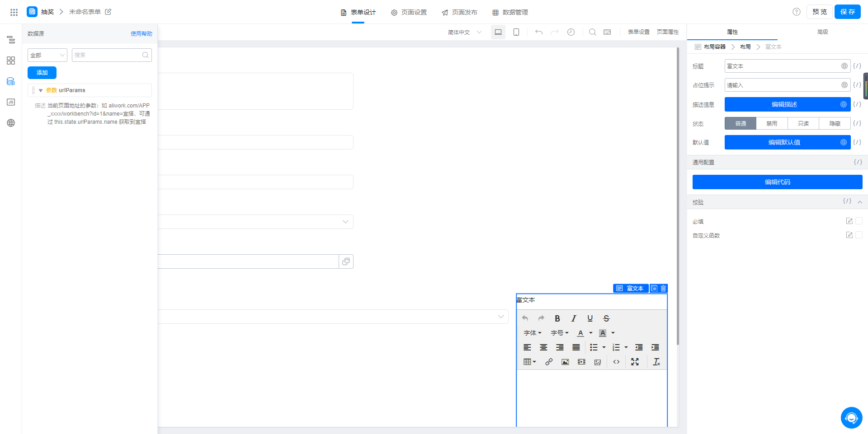Copy the selected 富文本 component
This screenshot has height=434, width=868.
tap(654, 288)
